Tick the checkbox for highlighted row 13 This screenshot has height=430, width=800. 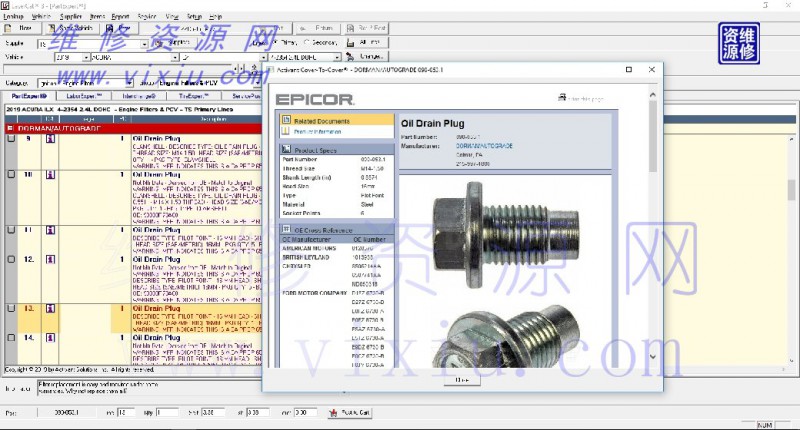[x=11, y=308]
